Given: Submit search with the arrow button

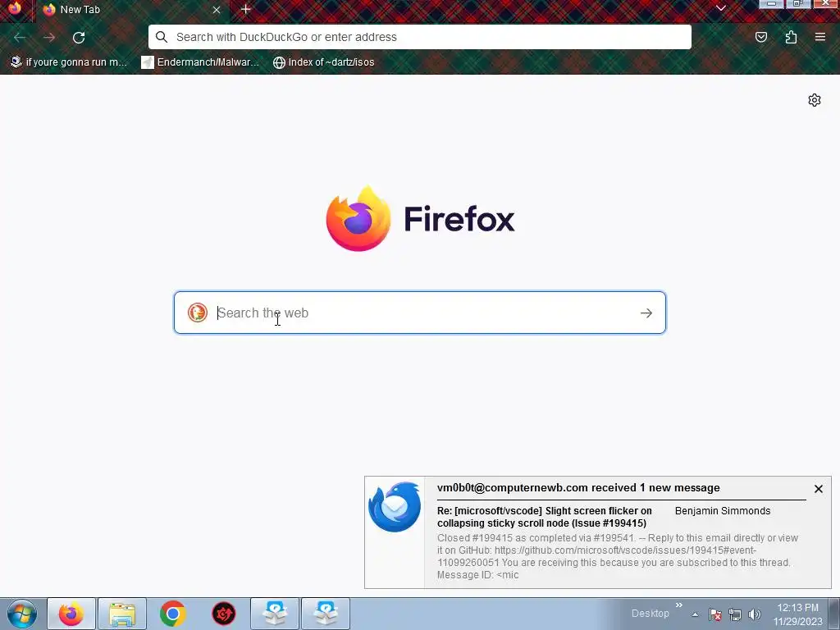Looking at the screenshot, I should pyautogui.click(x=646, y=313).
